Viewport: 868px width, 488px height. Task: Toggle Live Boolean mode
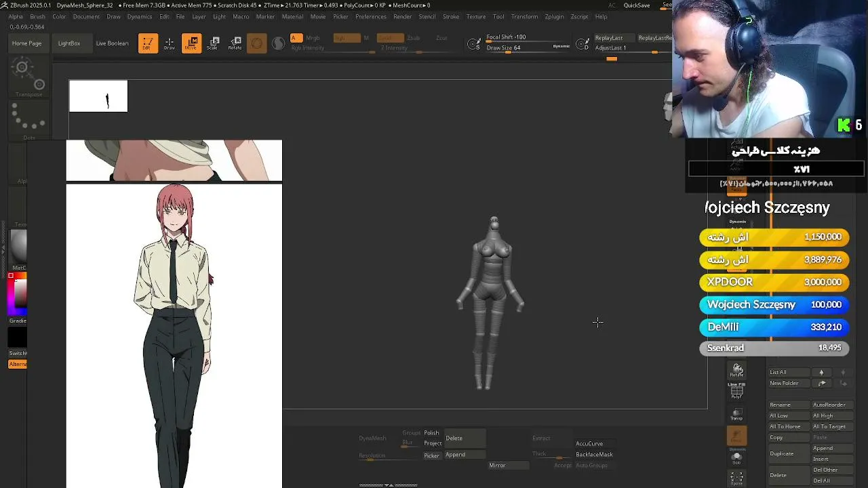(112, 43)
